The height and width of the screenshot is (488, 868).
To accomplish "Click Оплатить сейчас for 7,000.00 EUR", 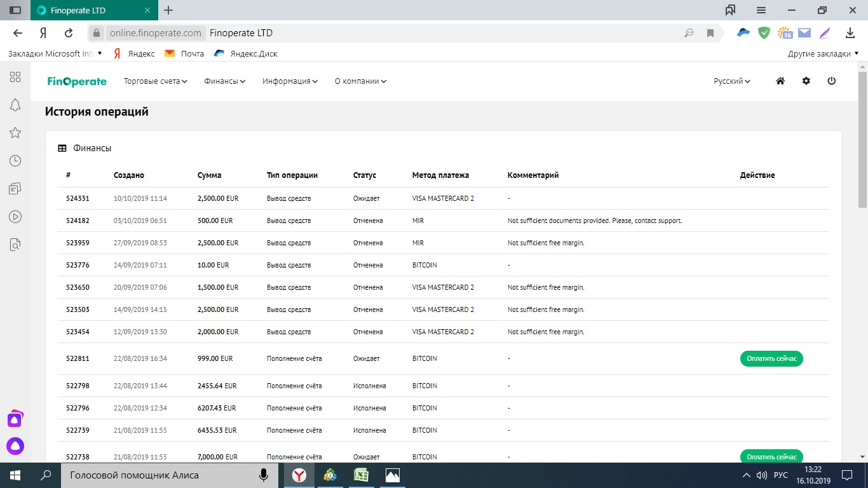I will click(x=771, y=457).
